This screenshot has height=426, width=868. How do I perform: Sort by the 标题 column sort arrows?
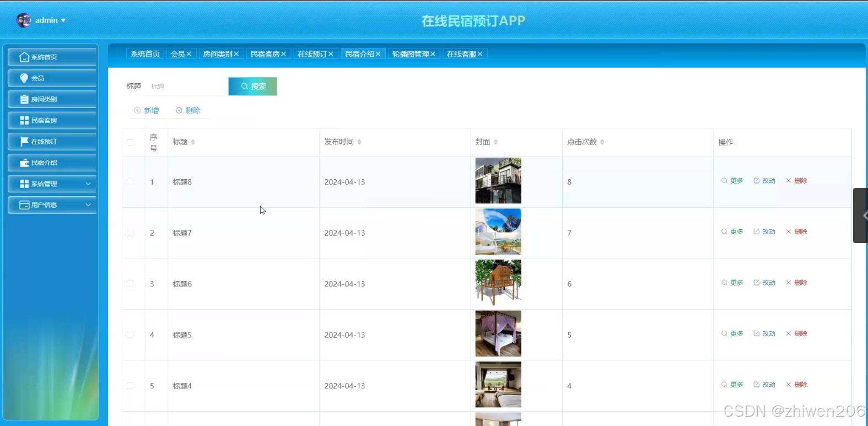pyautogui.click(x=193, y=142)
